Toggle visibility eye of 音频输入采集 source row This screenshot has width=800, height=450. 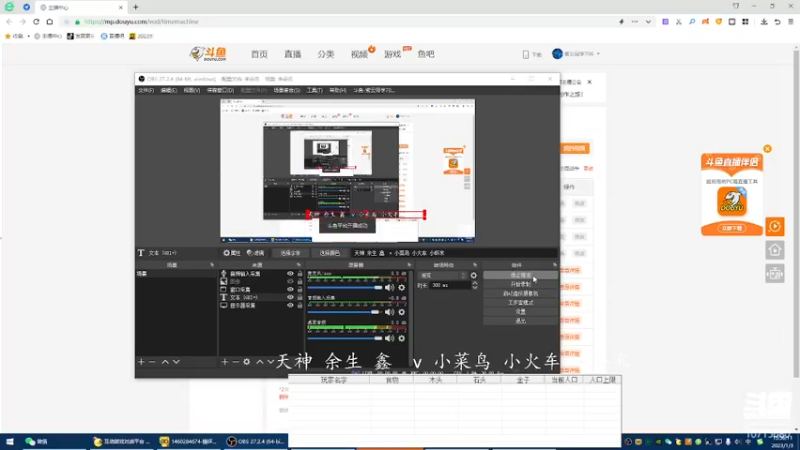[x=290, y=273]
